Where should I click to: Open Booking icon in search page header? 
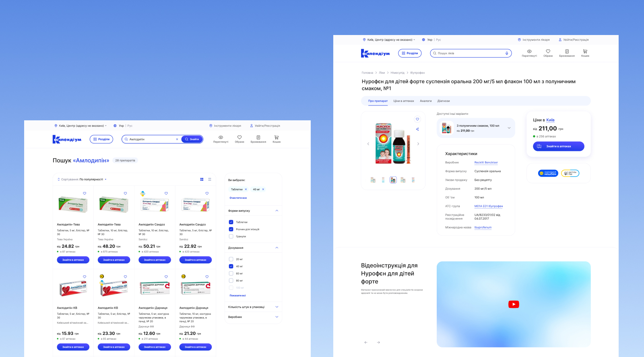pyautogui.click(x=258, y=137)
